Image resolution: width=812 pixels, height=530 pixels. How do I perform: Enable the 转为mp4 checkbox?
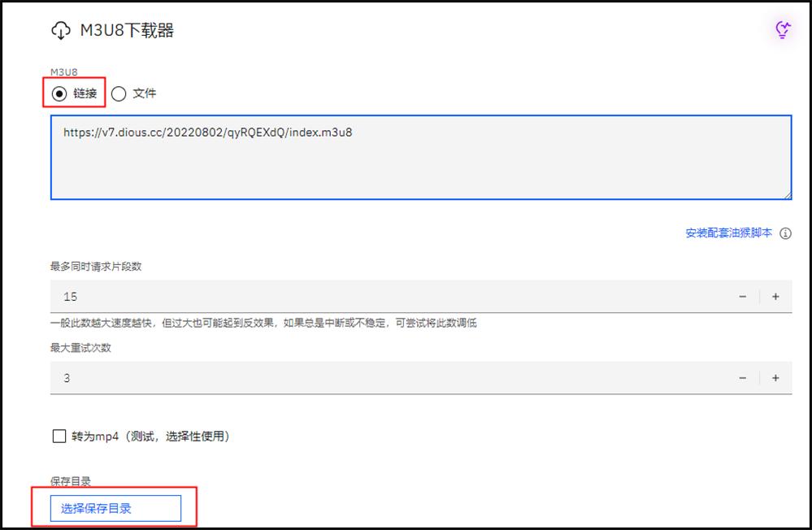point(59,436)
